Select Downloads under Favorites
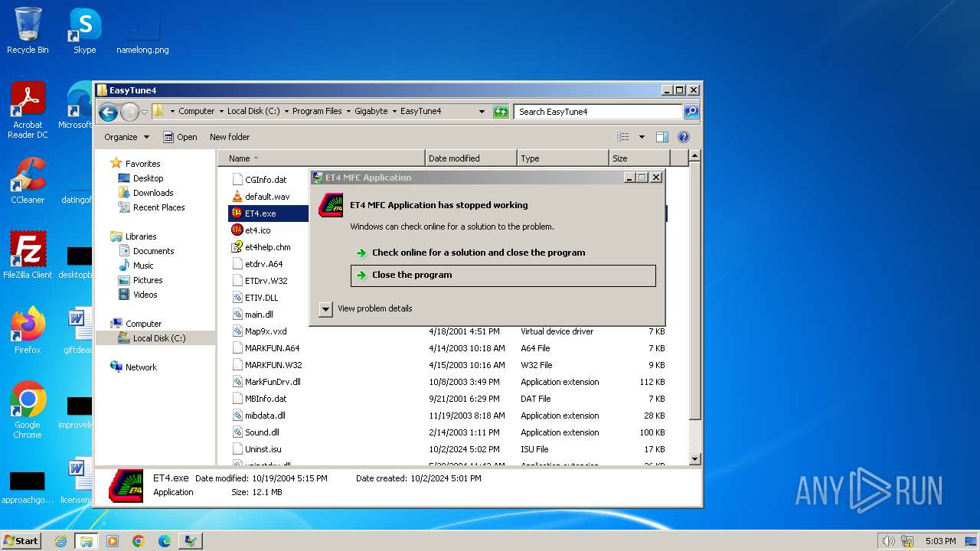Screen dimensions: 980x551 [146, 193]
